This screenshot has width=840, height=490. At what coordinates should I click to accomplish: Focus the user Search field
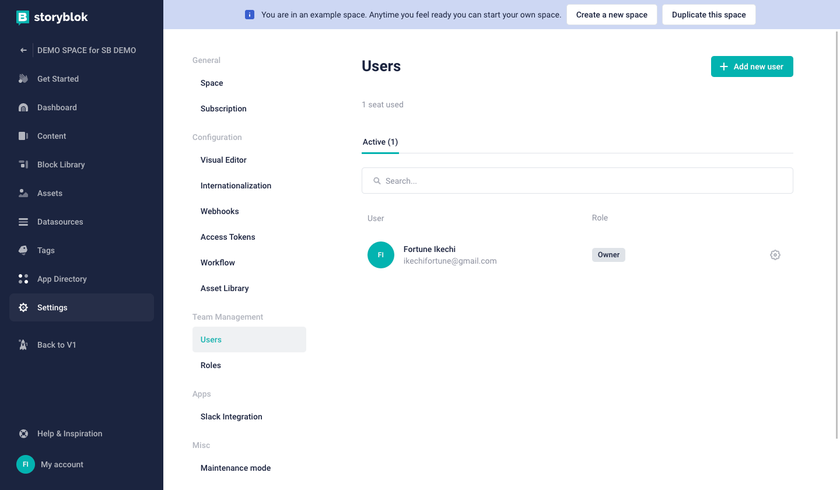point(577,181)
